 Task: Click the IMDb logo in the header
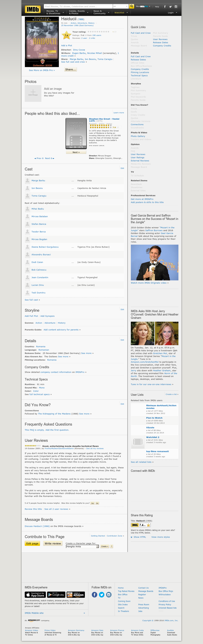point(33,9)
